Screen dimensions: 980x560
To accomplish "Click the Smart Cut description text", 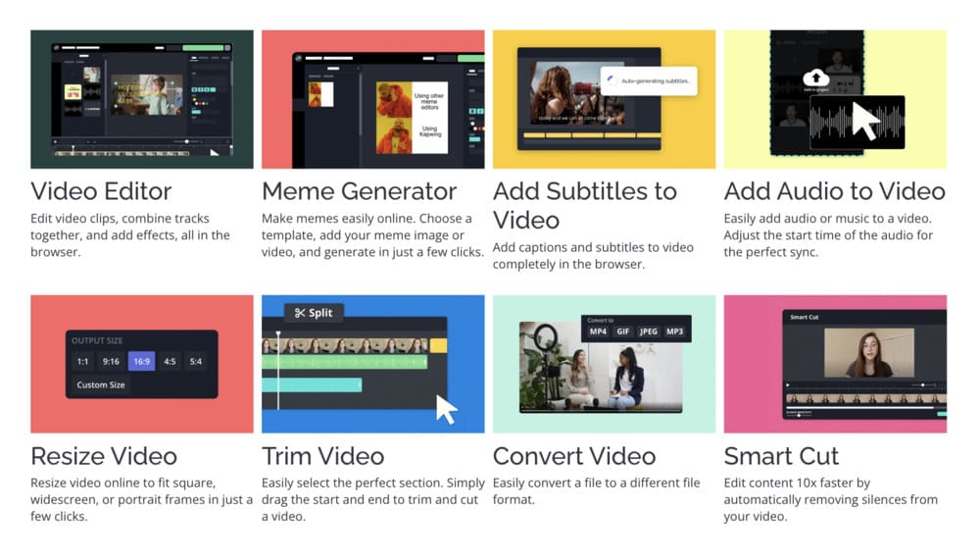I will click(831, 500).
